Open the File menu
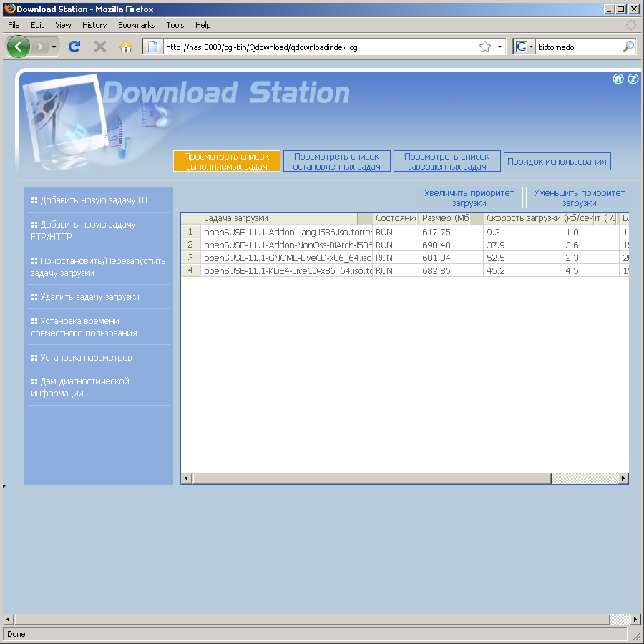Image resolution: width=644 pixels, height=644 pixels. (x=14, y=25)
